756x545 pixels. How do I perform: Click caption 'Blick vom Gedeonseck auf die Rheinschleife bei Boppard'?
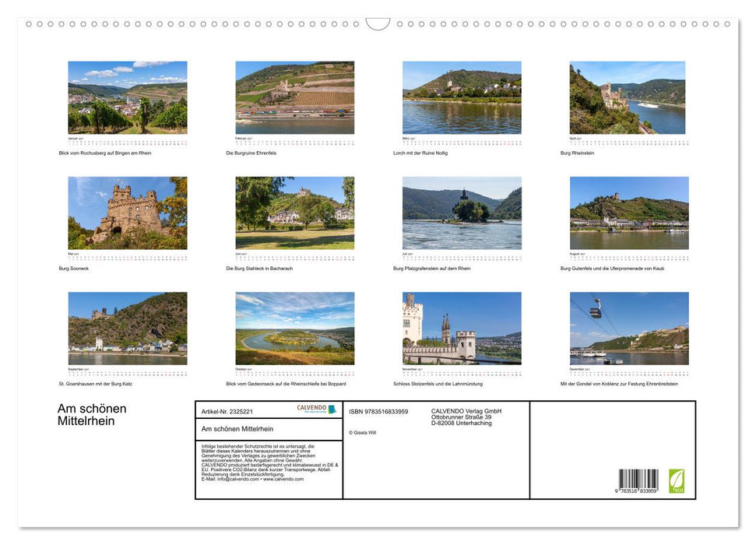[286, 384]
